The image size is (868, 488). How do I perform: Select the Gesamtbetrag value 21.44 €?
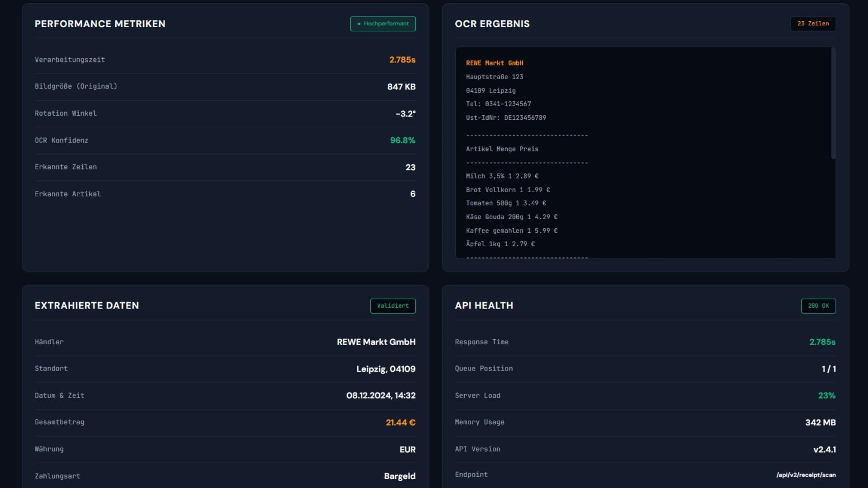[x=401, y=422]
